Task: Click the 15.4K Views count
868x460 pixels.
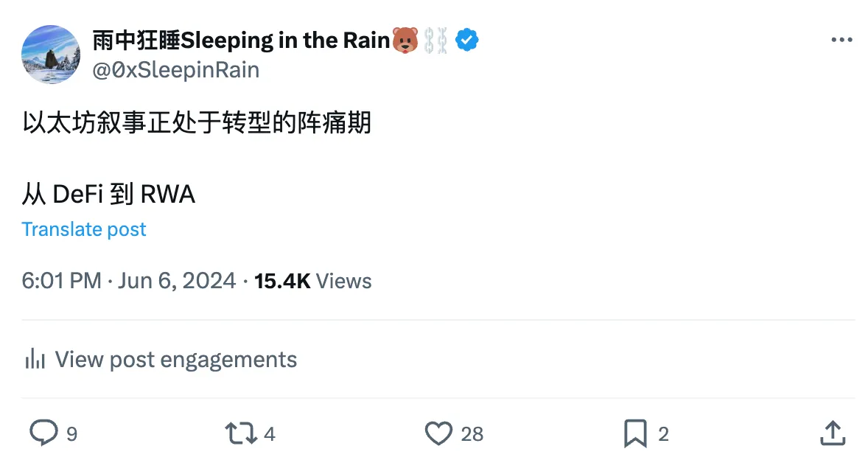Action: 312,281
